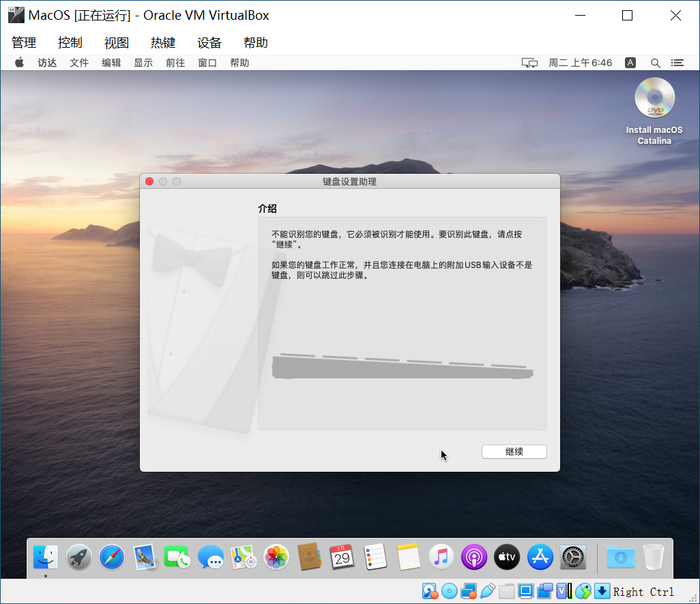The width and height of the screenshot is (700, 604).
Task: Open Maps icon in Dock
Action: (x=244, y=558)
